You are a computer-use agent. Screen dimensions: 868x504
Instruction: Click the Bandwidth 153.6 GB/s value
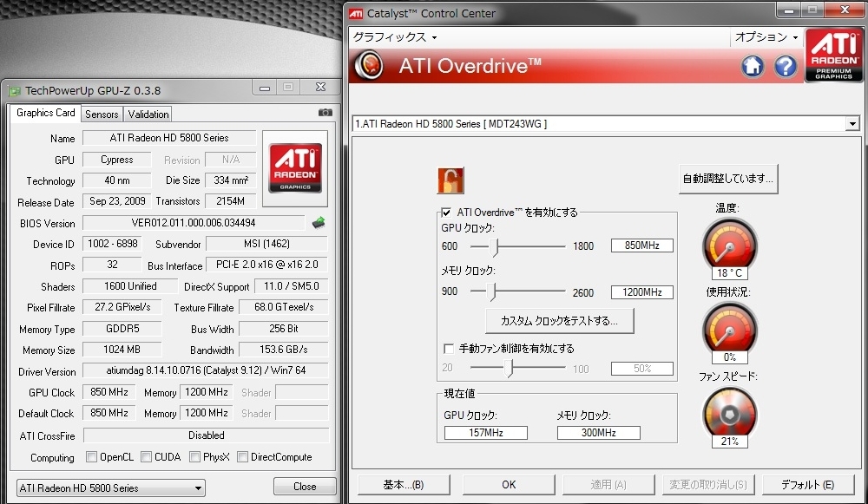[x=284, y=350]
